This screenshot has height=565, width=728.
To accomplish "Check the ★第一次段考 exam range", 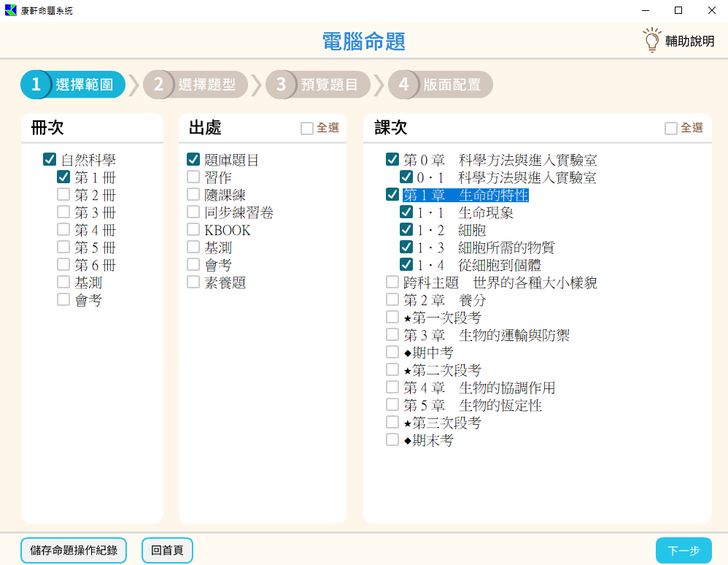I will 392,318.
